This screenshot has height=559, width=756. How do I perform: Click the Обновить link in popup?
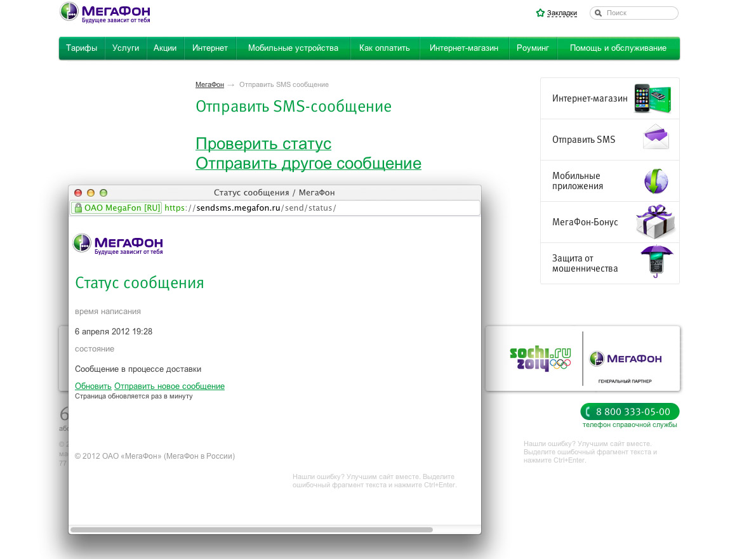click(x=93, y=386)
